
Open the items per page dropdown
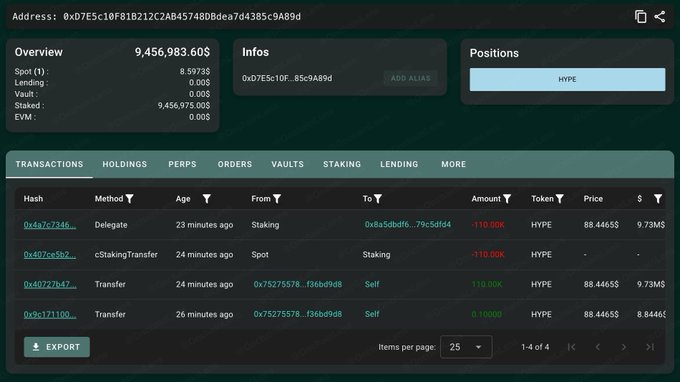coord(466,347)
